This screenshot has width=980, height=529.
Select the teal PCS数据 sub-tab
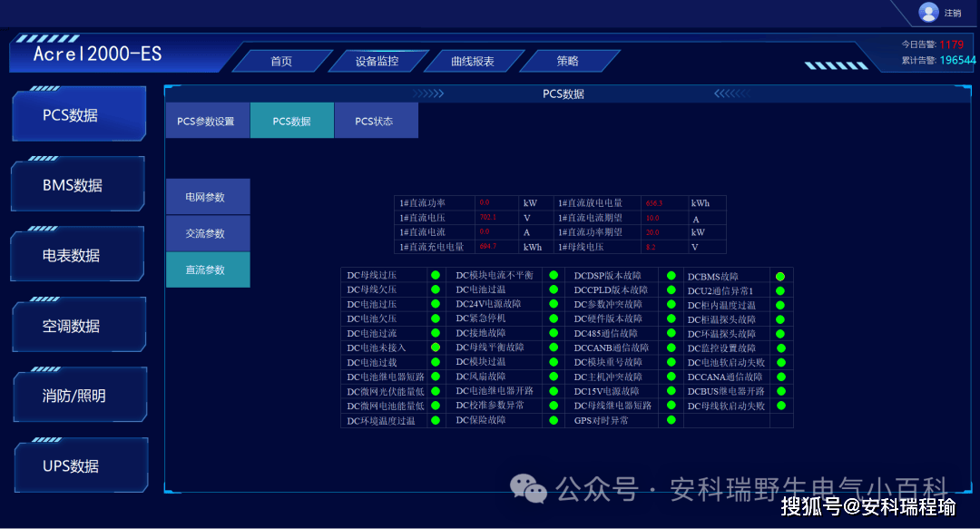pyautogui.click(x=292, y=121)
